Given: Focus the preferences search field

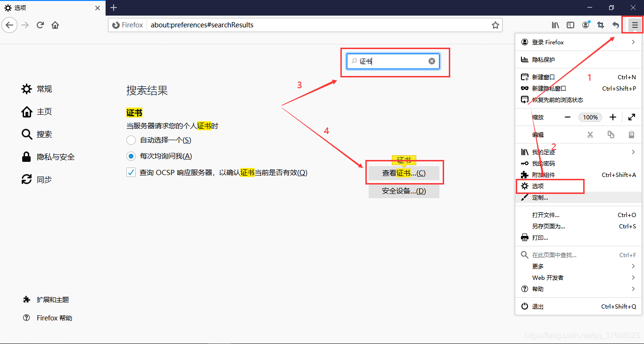Looking at the screenshot, I should pyautogui.click(x=393, y=61).
